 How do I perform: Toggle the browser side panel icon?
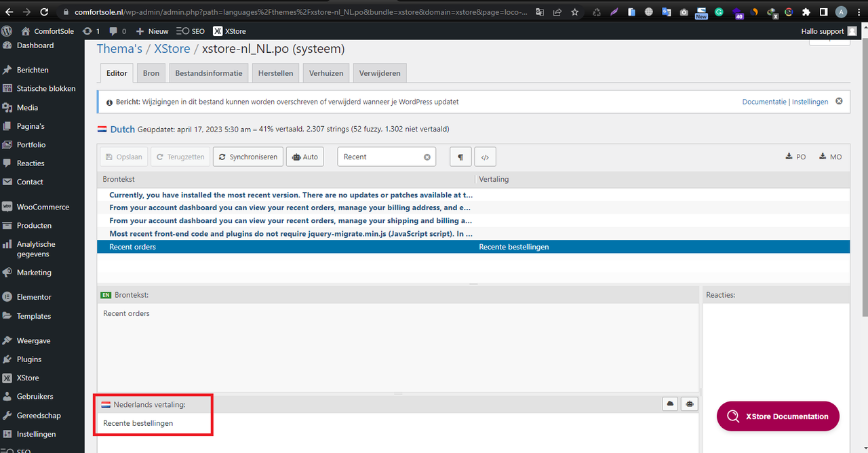[x=823, y=12]
